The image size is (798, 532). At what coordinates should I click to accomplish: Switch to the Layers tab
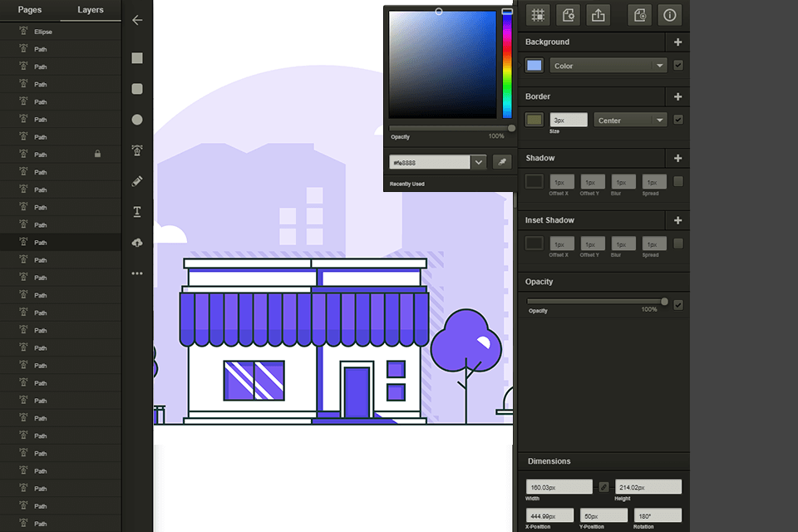click(x=91, y=10)
